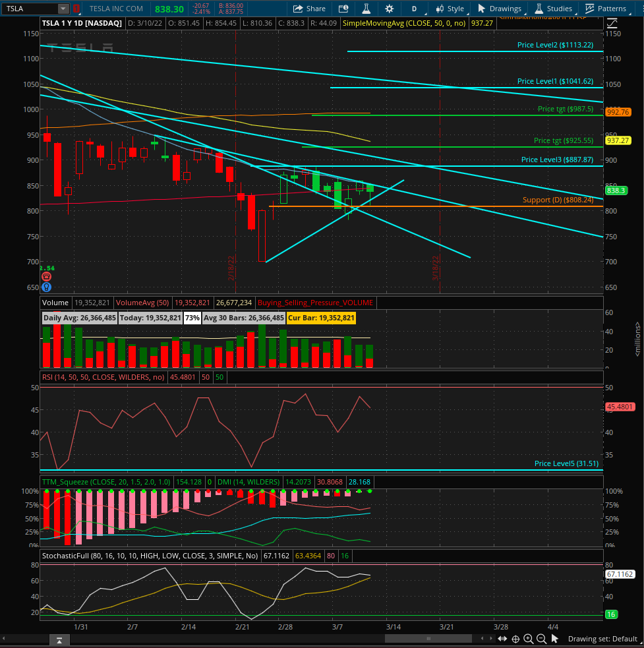Click the small scroll right arrow near pan icon
Screen dimensions: 644x648
coord(491,639)
